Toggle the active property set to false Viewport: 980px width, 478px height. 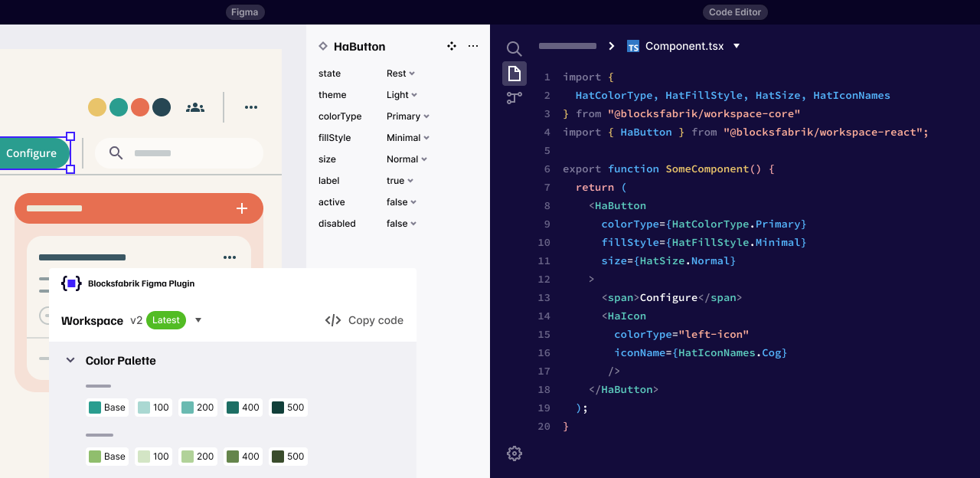pos(401,202)
